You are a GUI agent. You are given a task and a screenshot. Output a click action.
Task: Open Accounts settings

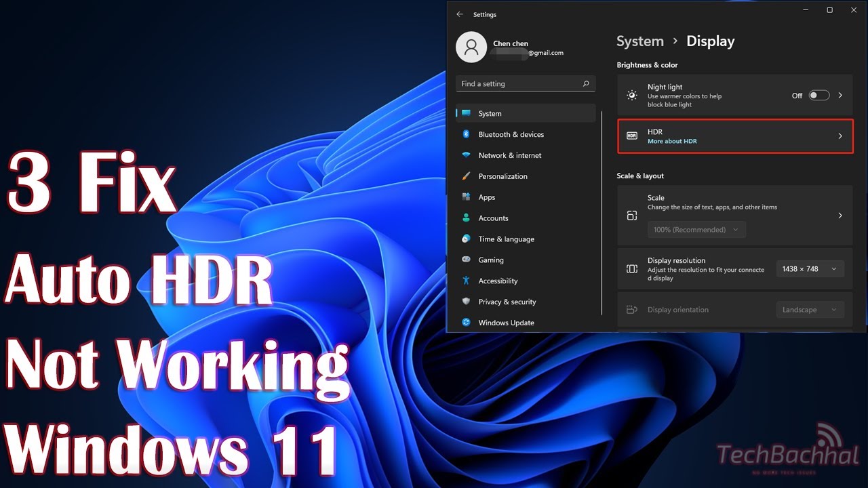tap(526, 218)
